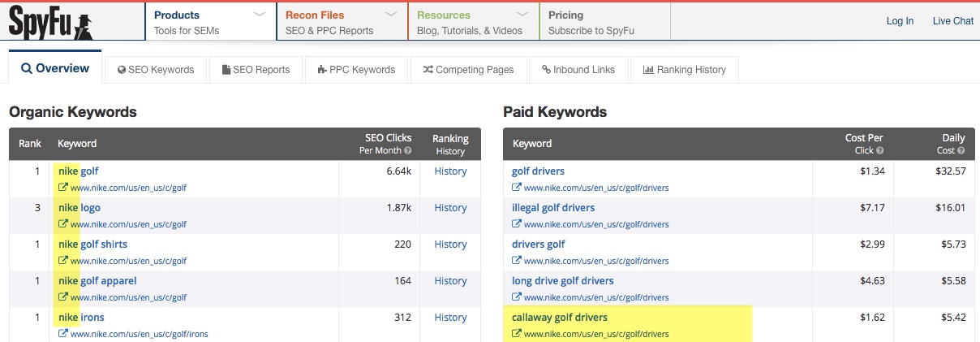Open the Inbound Links tab
Image resolution: width=980 pixels, height=342 pixels.
pyautogui.click(x=578, y=70)
